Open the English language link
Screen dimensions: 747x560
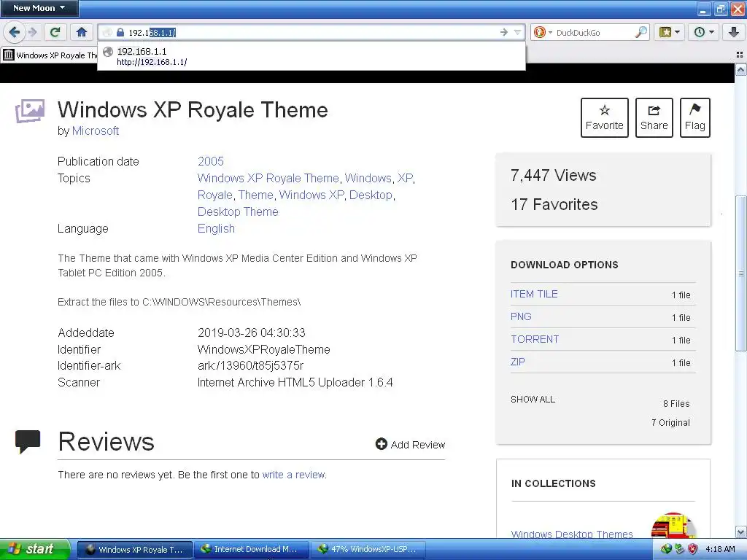pos(216,228)
